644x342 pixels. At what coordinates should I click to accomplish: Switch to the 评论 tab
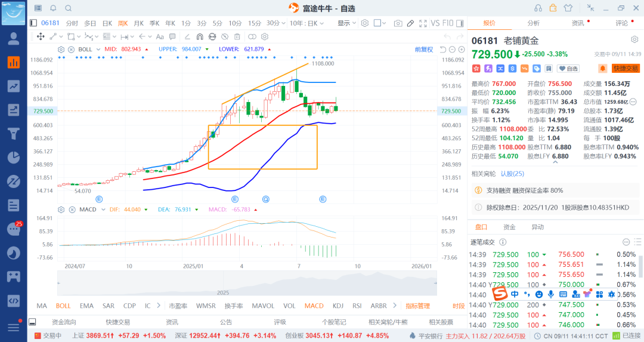click(x=622, y=23)
